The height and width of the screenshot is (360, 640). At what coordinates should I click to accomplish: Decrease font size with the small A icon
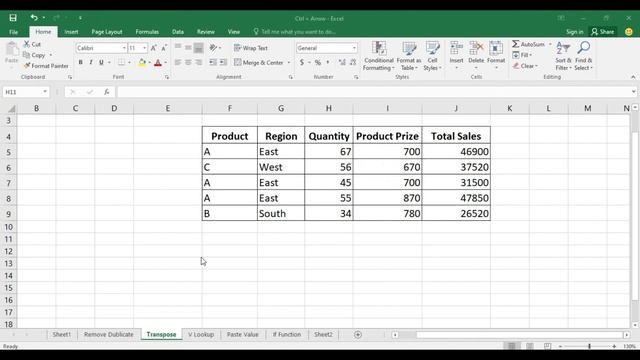[164, 48]
